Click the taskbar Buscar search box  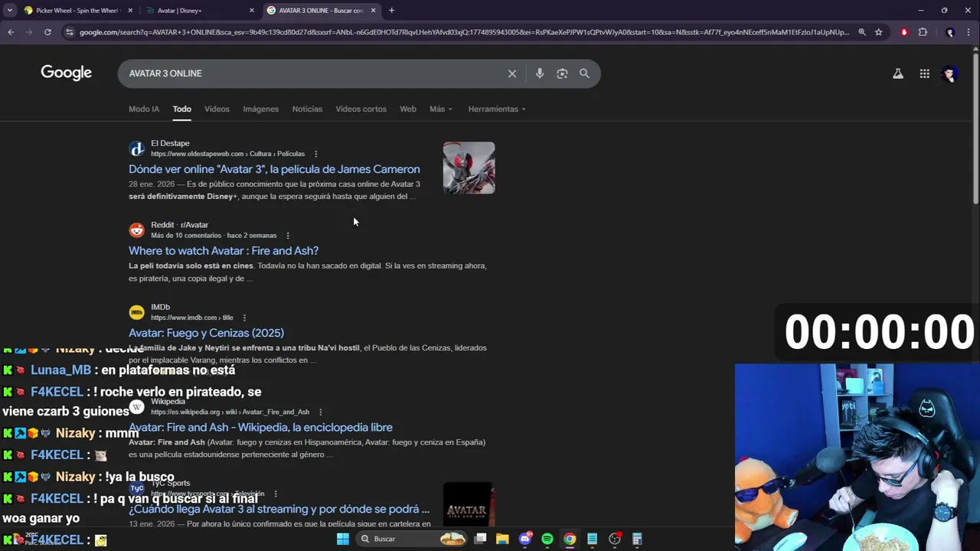click(x=413, y=539)
